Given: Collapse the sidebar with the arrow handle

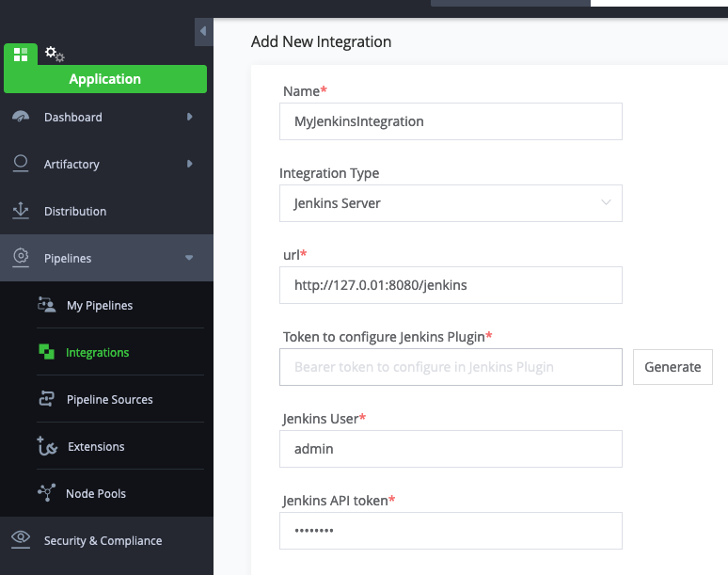Looking at the screenshot, I should [203, 32].
